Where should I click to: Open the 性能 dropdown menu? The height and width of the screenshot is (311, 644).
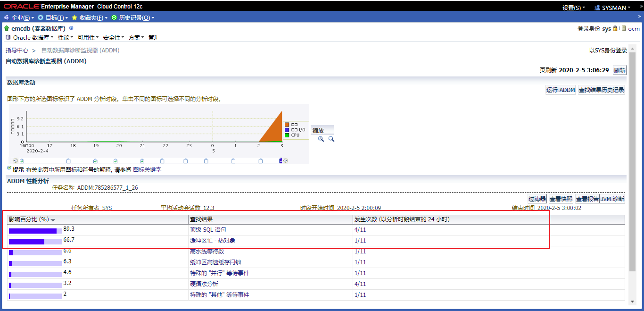point(65,37)
